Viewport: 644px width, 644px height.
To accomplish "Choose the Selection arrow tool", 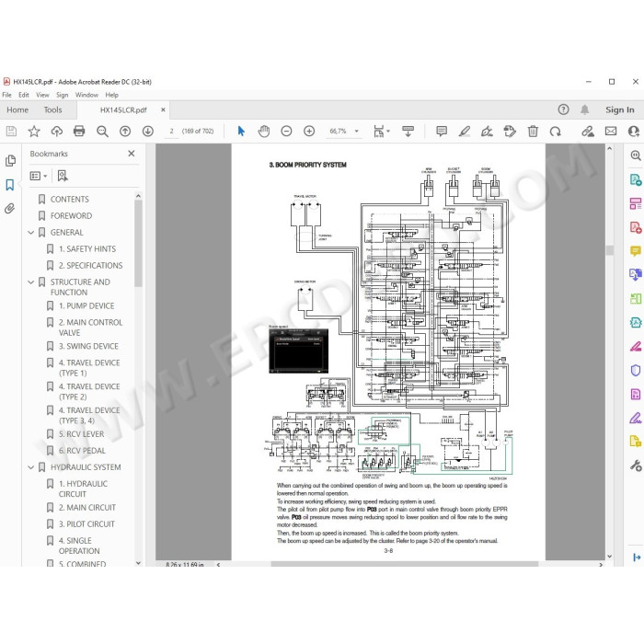I will point(241,131).
